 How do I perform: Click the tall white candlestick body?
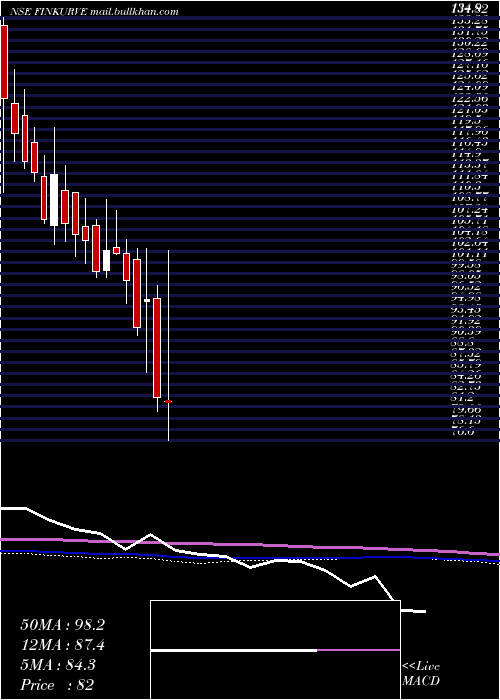pyautogui.click(x=54, y=200)
